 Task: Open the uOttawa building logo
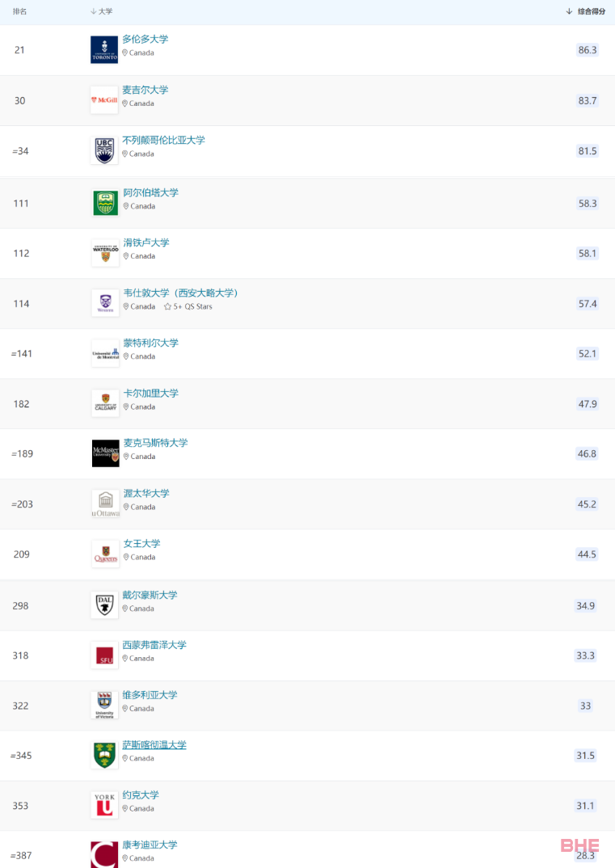point(105,504)
